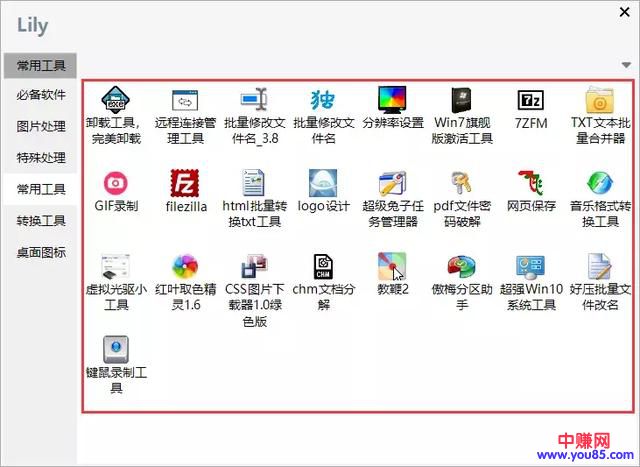The height and width of the screenshot is (467, 640).
Task: Start the GIF录制 recorder
Action: click(116, 183)
